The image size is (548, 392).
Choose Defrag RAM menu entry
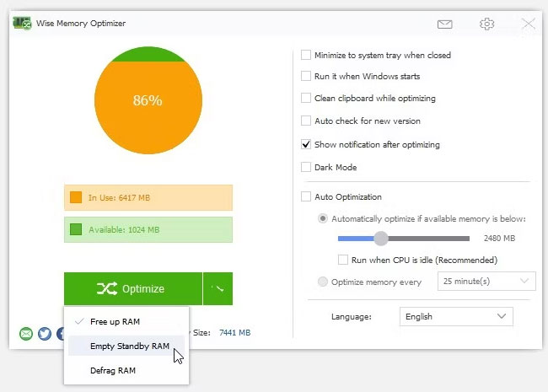(x=126, y=370)
